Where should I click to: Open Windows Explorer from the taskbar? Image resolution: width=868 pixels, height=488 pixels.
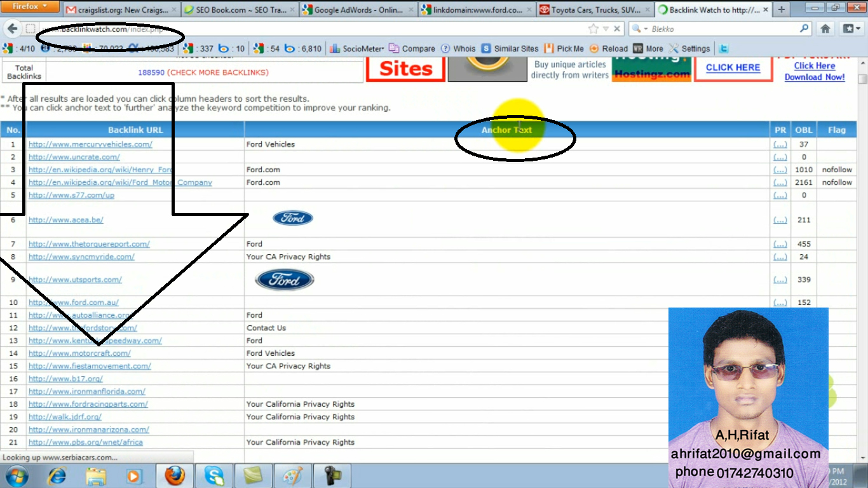pos(96,476)
